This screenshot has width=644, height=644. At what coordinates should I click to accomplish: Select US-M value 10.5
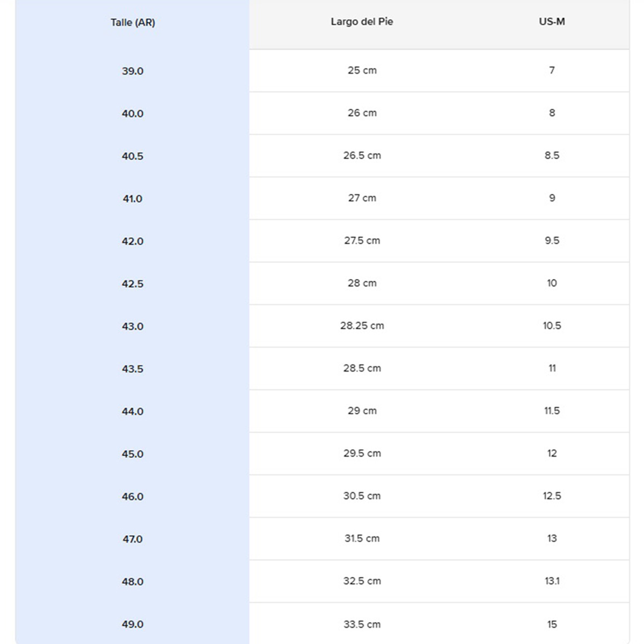(552, 326)
